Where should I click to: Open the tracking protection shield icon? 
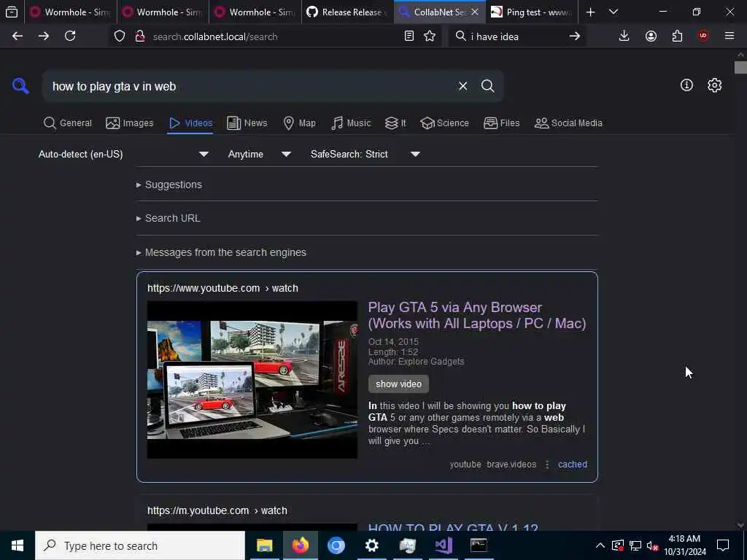[120, 36]
